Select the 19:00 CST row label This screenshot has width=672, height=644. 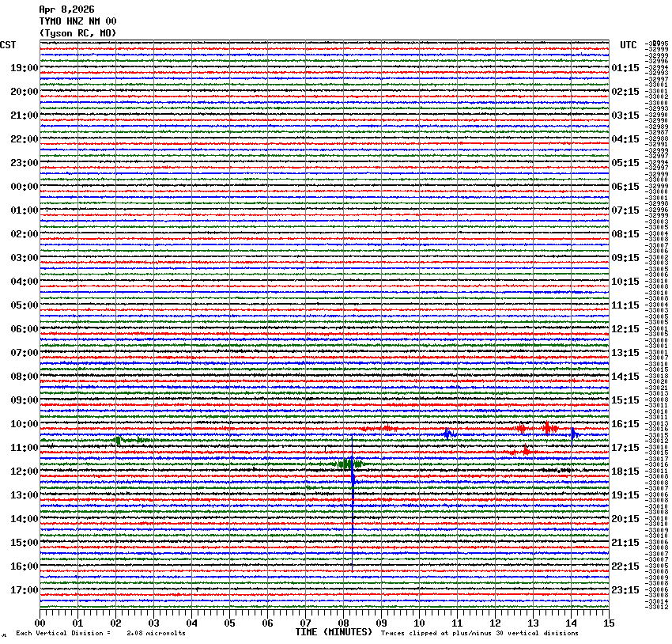point(25,68)
